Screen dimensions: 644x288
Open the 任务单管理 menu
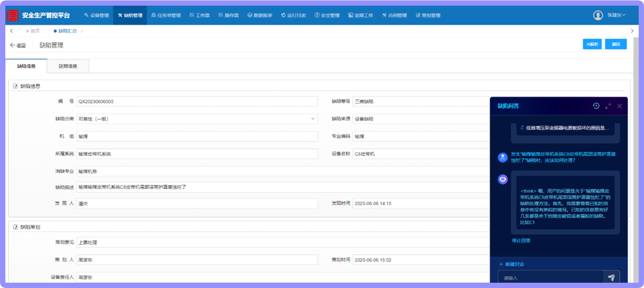click(x=166, y=15)
